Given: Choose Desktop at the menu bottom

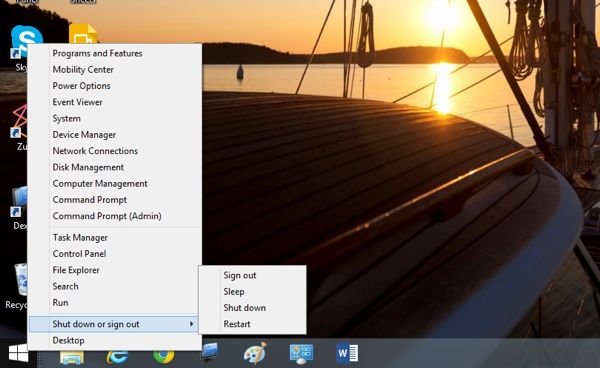Looking at the screenshot, I should pyautogui.click(x=115, y=340).
